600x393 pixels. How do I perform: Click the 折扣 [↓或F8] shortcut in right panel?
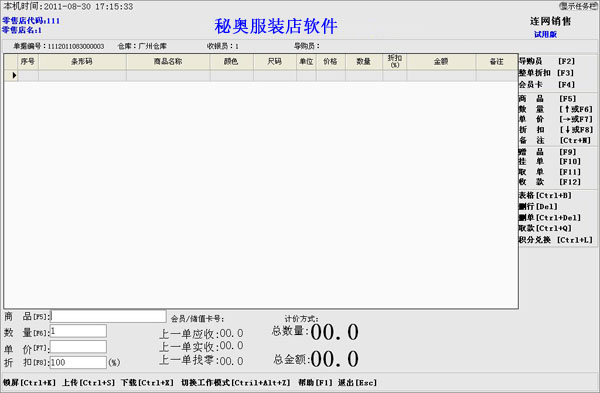[556, 130]
